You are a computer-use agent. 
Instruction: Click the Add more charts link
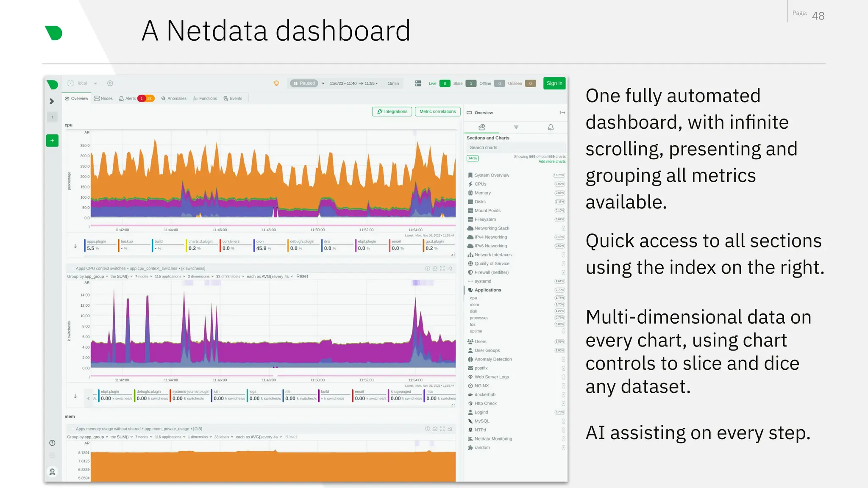(552, 161)
